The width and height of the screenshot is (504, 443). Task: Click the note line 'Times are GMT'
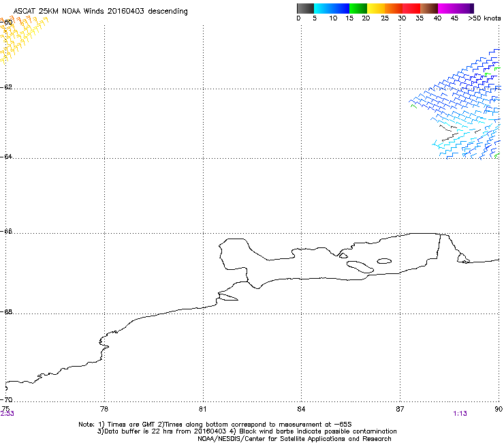pos(131,425)
